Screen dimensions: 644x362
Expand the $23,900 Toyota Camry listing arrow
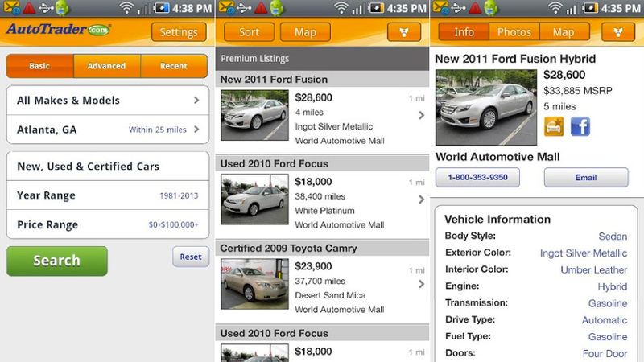421,284
